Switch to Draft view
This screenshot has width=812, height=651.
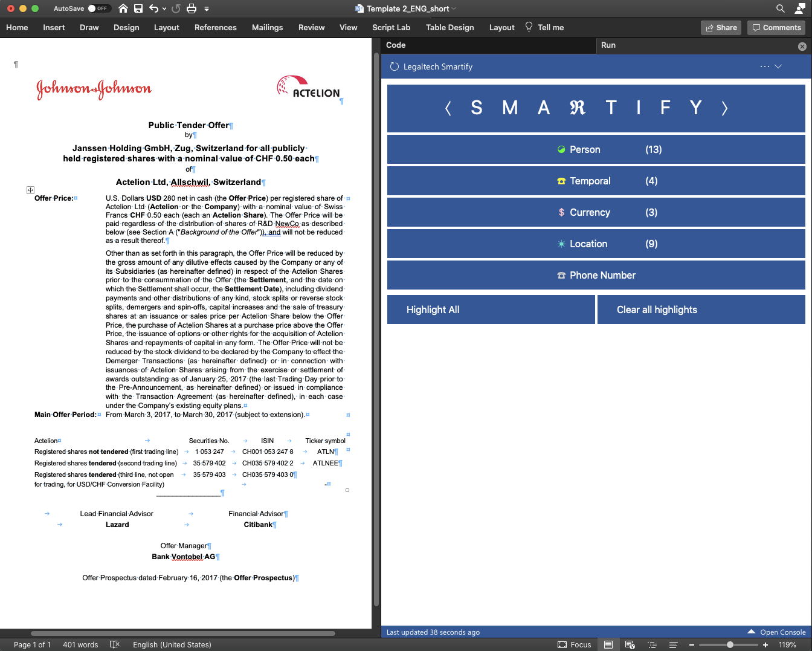click(674, 644)
